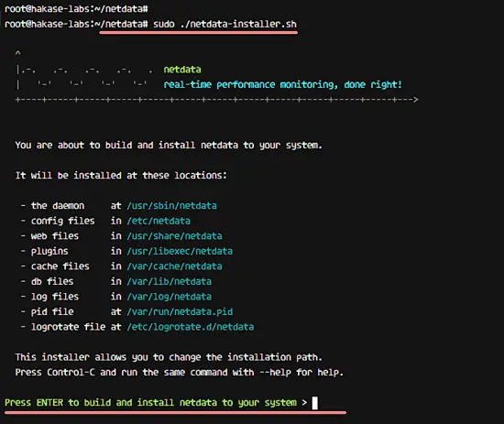Click the /etc/netdata config path
504x424 pixels.
[159, 221]
